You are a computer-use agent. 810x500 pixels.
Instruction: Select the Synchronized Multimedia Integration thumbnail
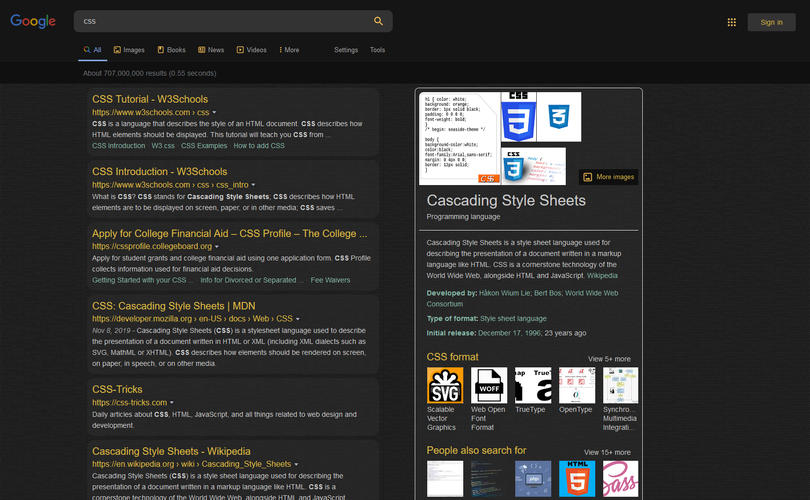620,385
